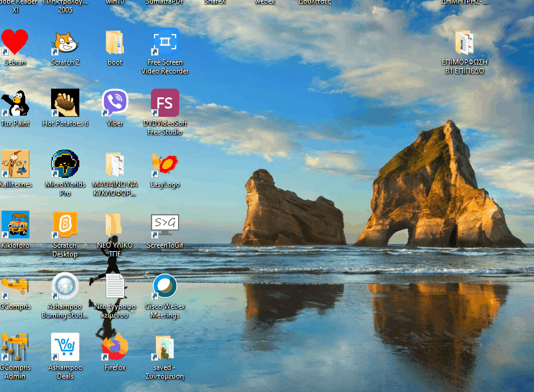Select the Kallitexnes desktop shortcut

15,165
